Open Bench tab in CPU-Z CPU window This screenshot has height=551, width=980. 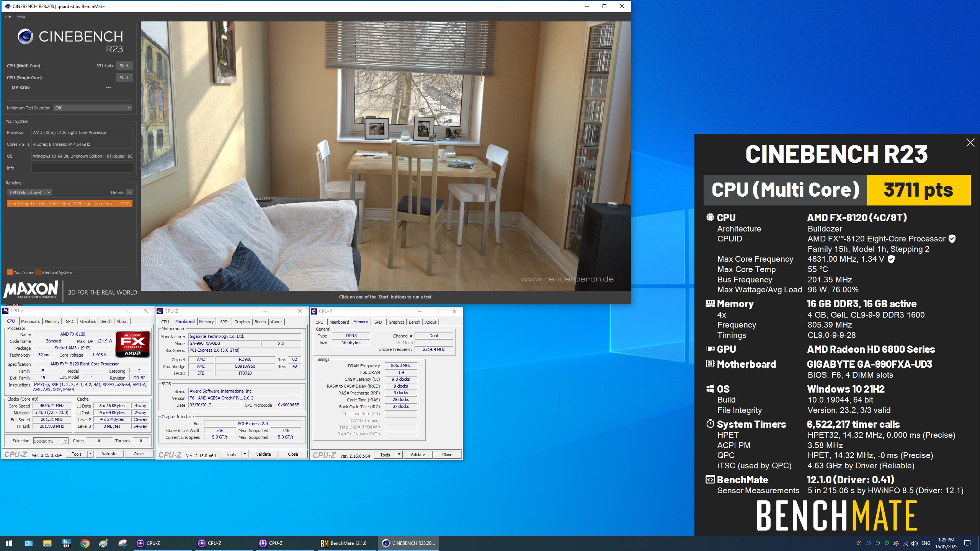click(x=106, y=321)
